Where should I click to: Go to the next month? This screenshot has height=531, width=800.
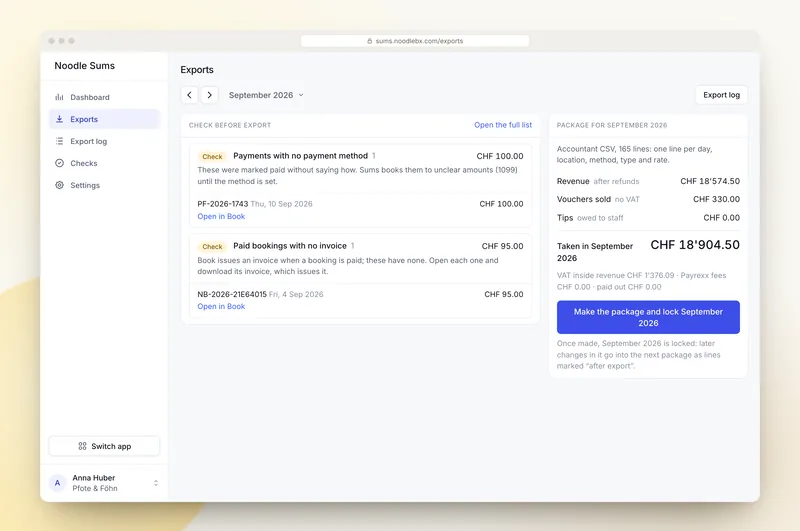[209, 95]
